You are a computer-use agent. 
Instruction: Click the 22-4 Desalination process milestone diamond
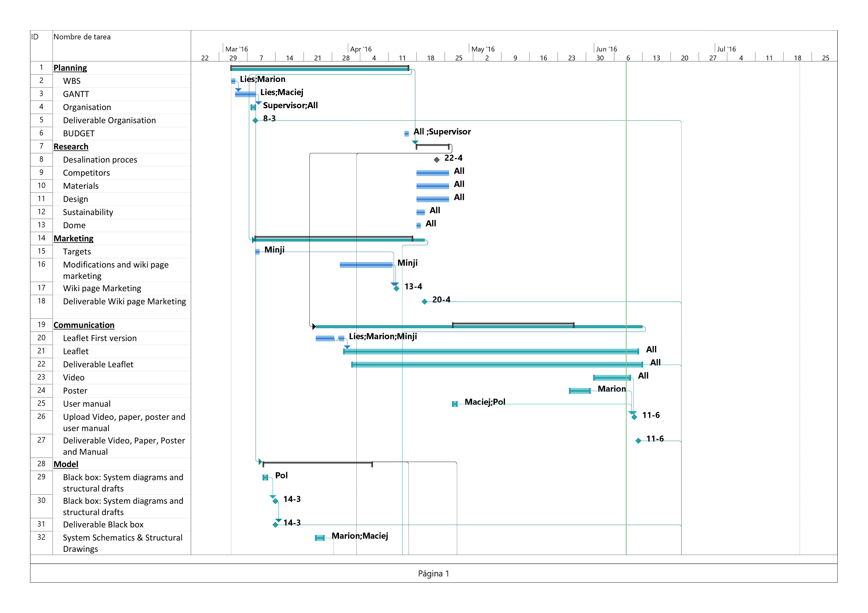(437, 160)
